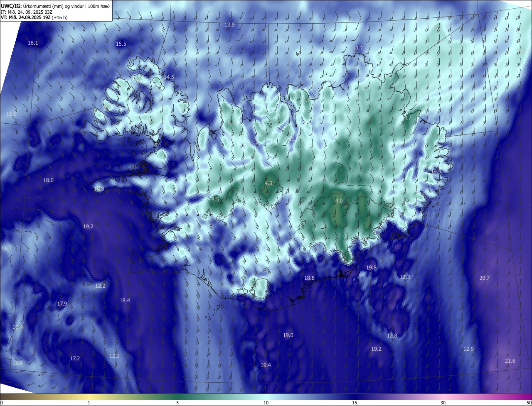Click the 6.6 value label on the map
This screenshot has height=406, width=532.
pyautogui.click(x=232, y=122)
